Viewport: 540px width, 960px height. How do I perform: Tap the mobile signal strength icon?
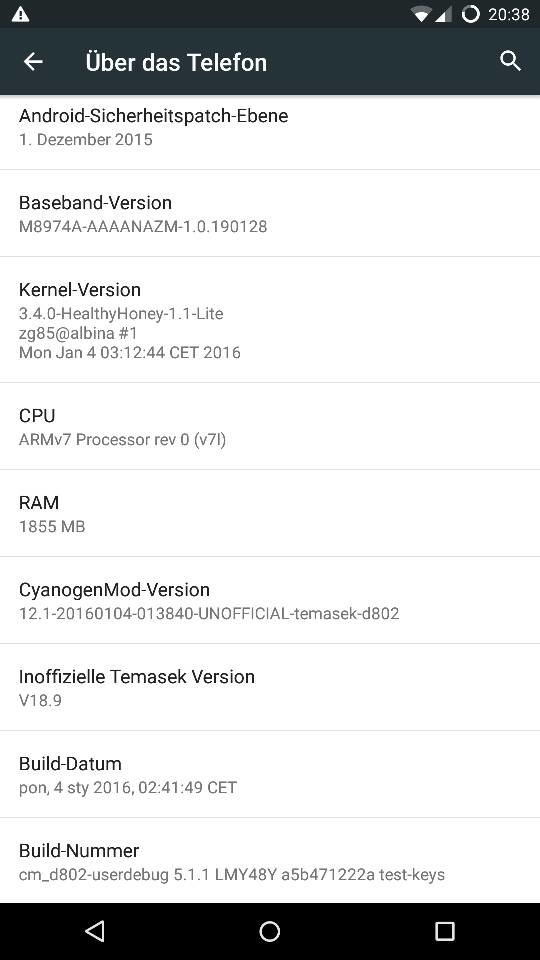pos(443,14)
